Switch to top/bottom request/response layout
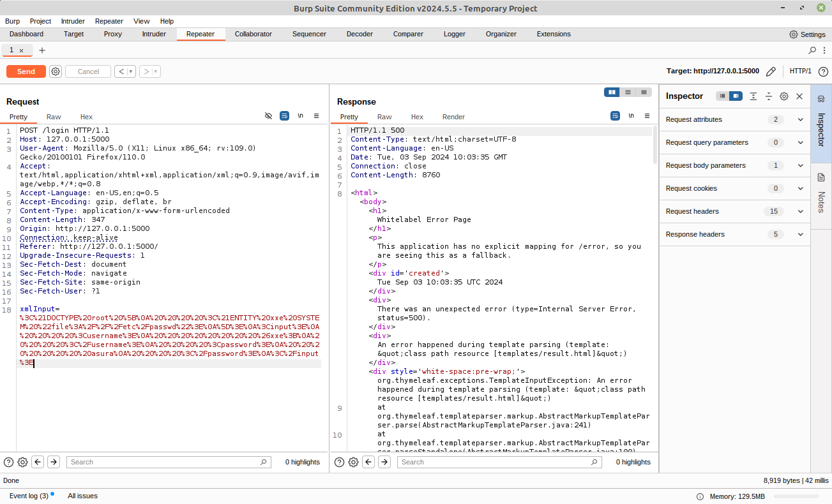Viewport: 832px width, 504px height. (628, 93)
